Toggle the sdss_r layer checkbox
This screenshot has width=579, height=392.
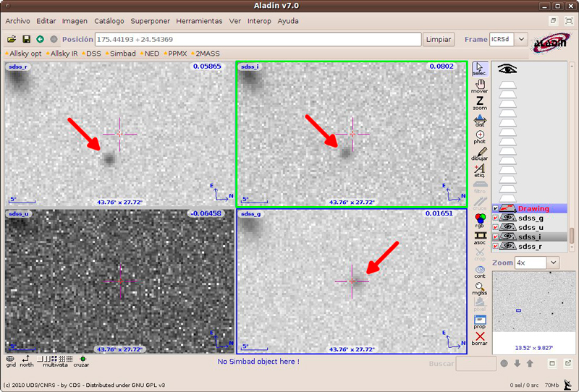point(496,246)
